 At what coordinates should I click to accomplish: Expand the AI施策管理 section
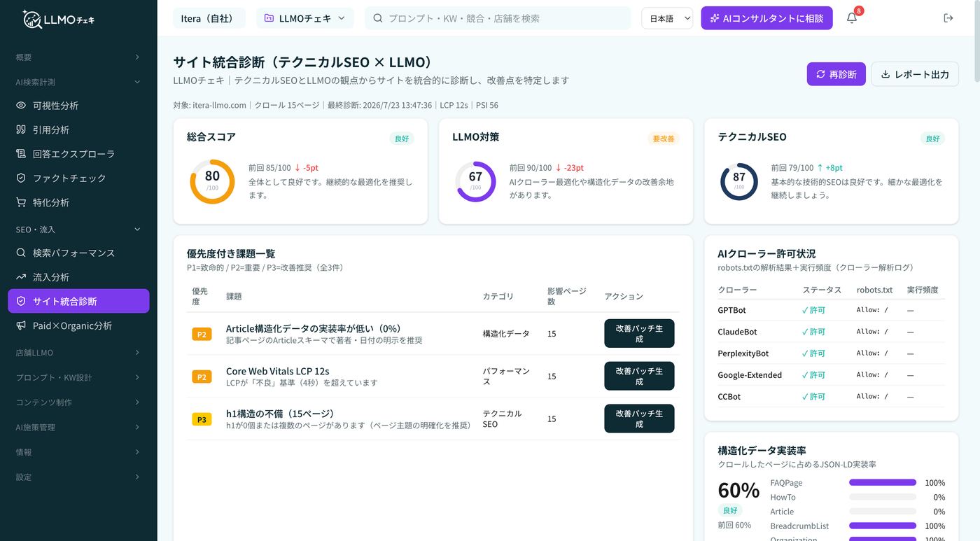click(x=78, y=427)
